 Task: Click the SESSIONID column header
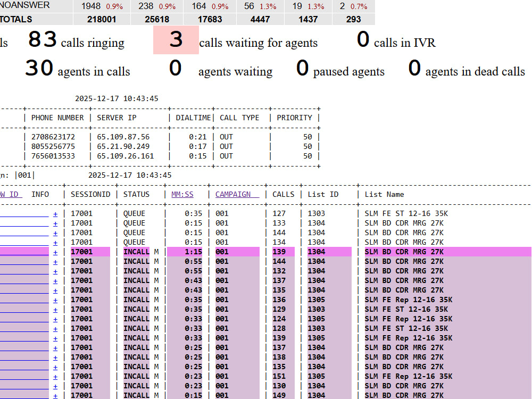tap(90, 194)
